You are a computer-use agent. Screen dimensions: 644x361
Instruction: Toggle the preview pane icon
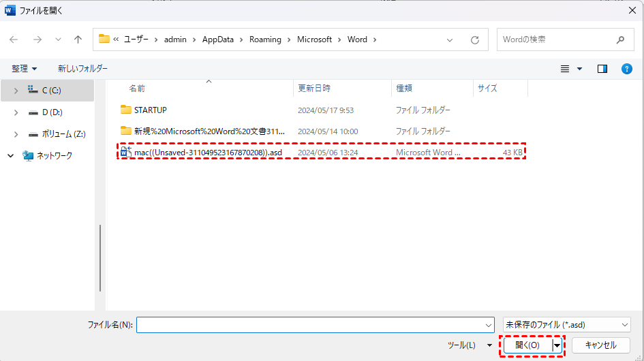click(x=602, y=69)
